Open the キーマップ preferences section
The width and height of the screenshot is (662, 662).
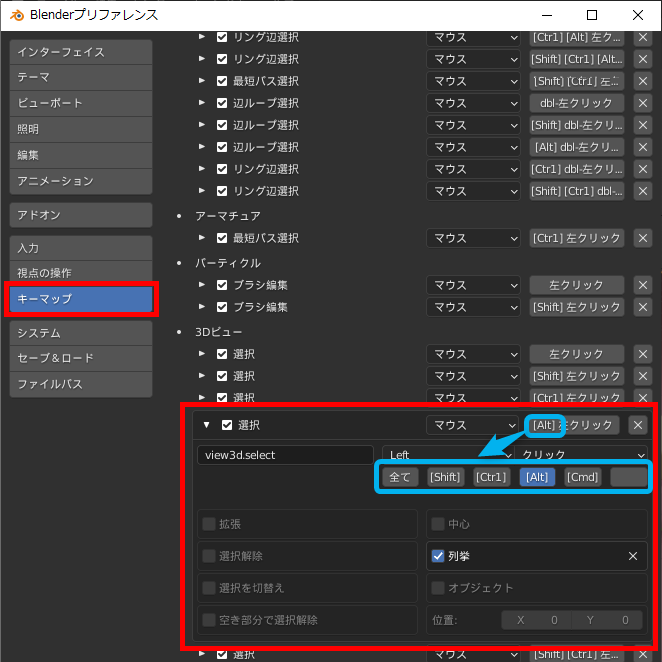point(80,299)
